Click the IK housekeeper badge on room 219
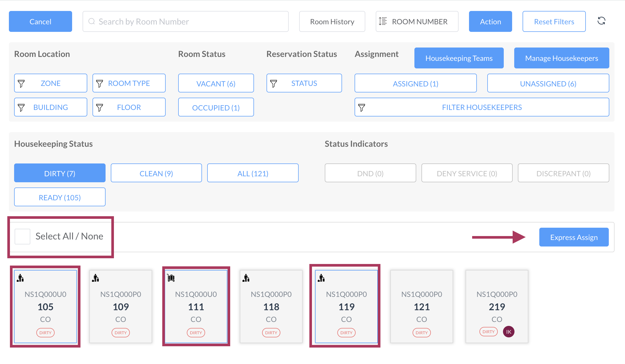 (x=508, y=332)
